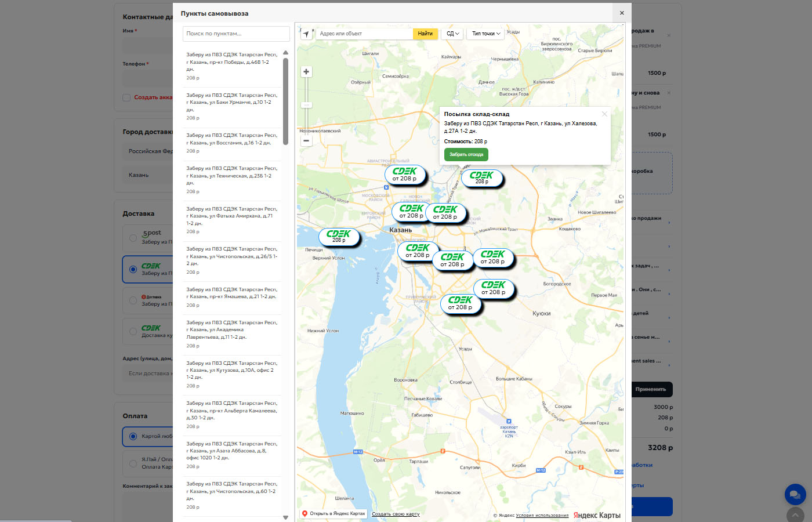Click the Казань city field on checkout page
812x522 pixels.
click(147, 175)
